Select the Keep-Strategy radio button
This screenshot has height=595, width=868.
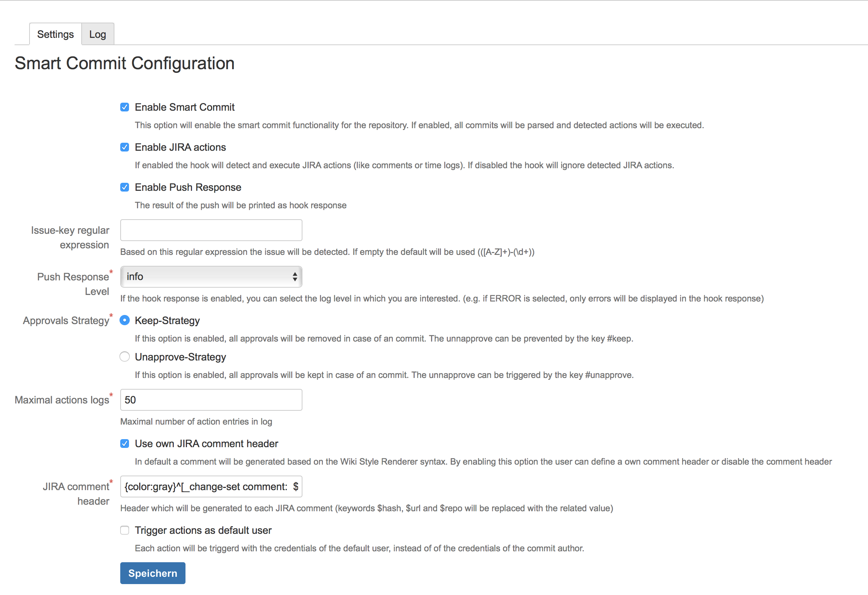coord(125,320)
